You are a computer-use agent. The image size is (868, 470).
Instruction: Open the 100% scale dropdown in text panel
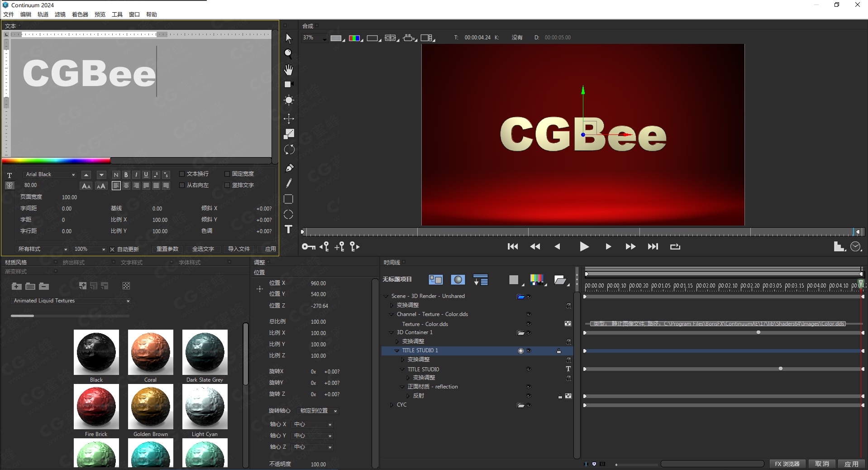[90, 249]
